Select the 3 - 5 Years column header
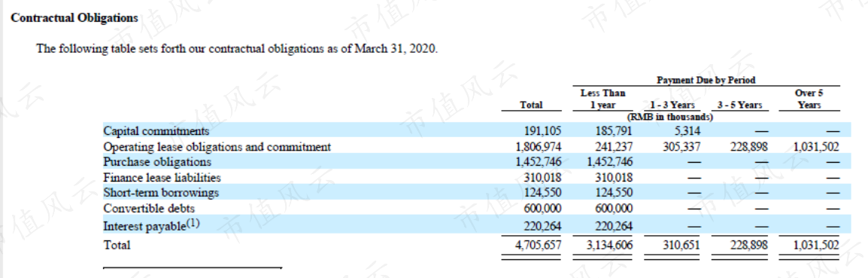868x278 pixels. coord(739,105)
